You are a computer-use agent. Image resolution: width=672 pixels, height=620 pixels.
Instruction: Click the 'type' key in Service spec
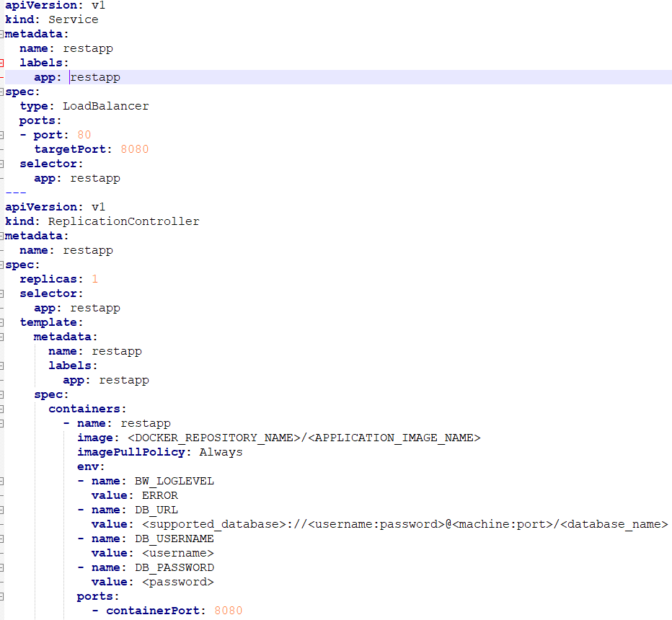click(34, 106)
